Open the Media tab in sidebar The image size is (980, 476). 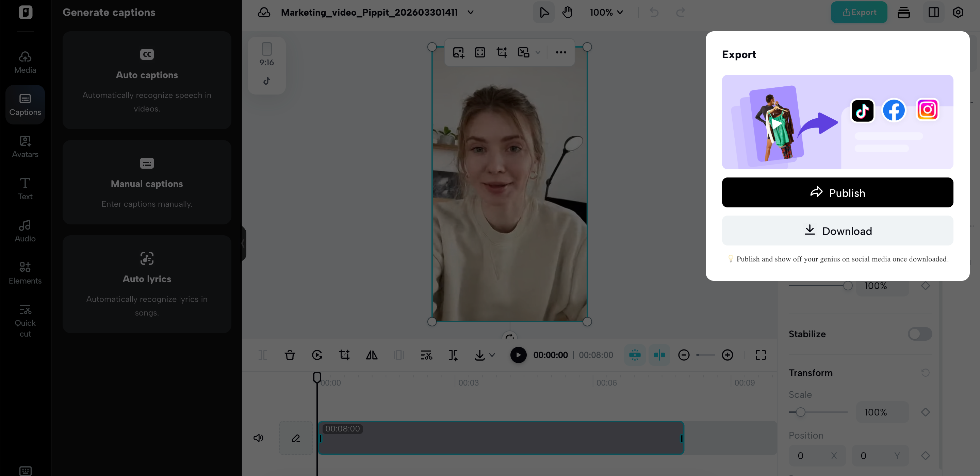point(25,62)
